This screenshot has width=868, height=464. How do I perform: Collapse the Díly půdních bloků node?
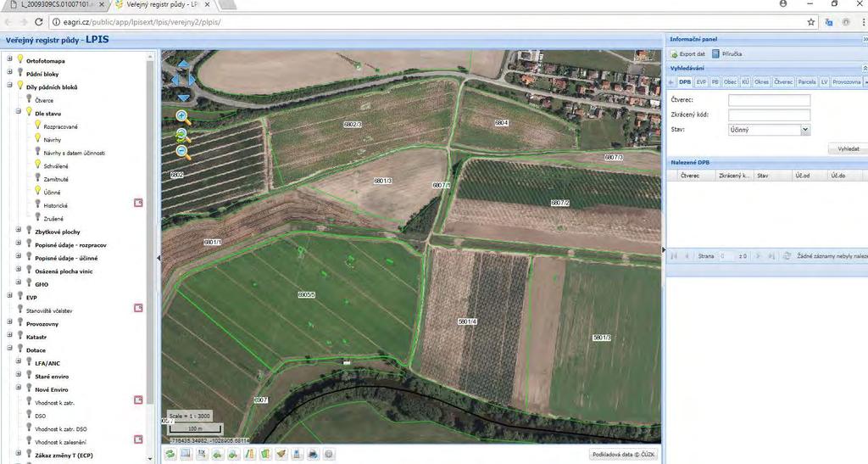(9, 86)
